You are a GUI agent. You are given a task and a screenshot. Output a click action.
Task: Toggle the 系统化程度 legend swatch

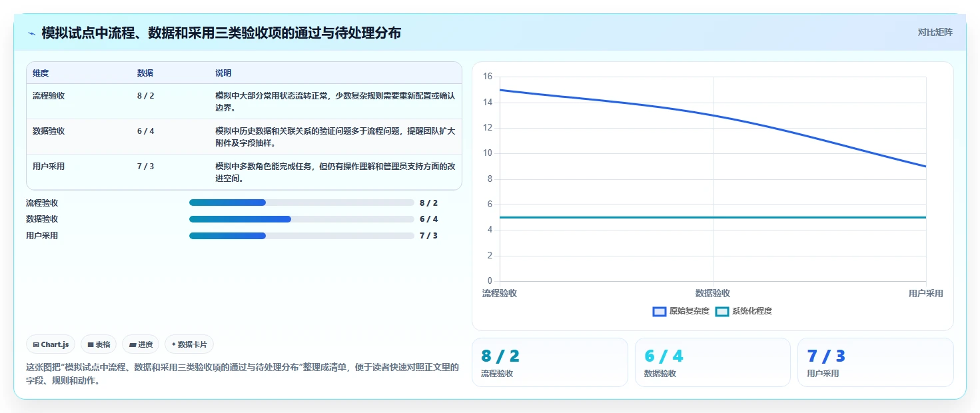point(722,311)
